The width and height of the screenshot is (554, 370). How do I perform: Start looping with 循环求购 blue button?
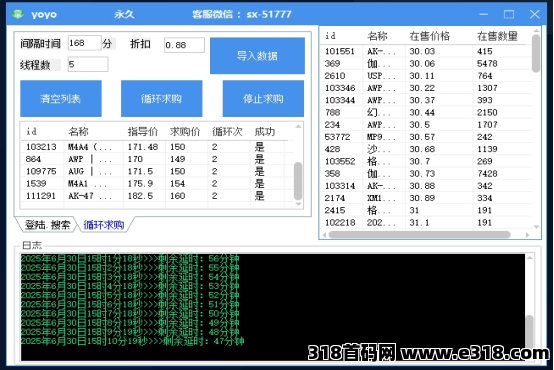tap(161, 98)
